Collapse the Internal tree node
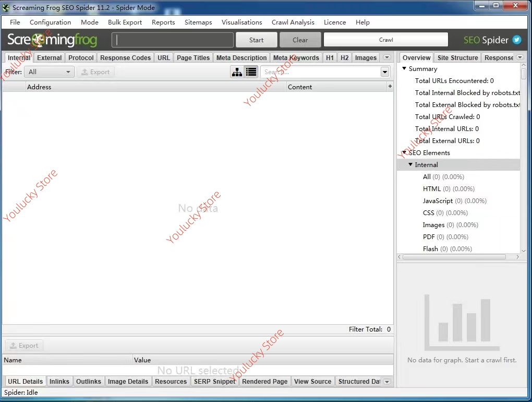 click(x=410, y=165)
